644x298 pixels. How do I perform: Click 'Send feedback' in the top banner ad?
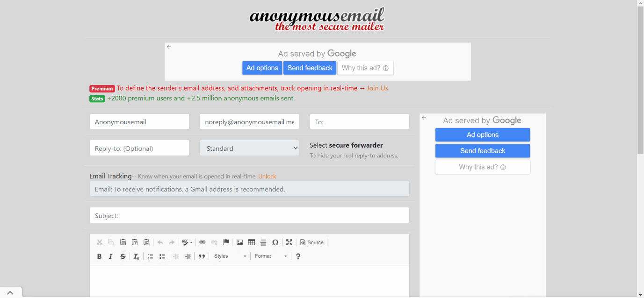(x=310, y=68)
